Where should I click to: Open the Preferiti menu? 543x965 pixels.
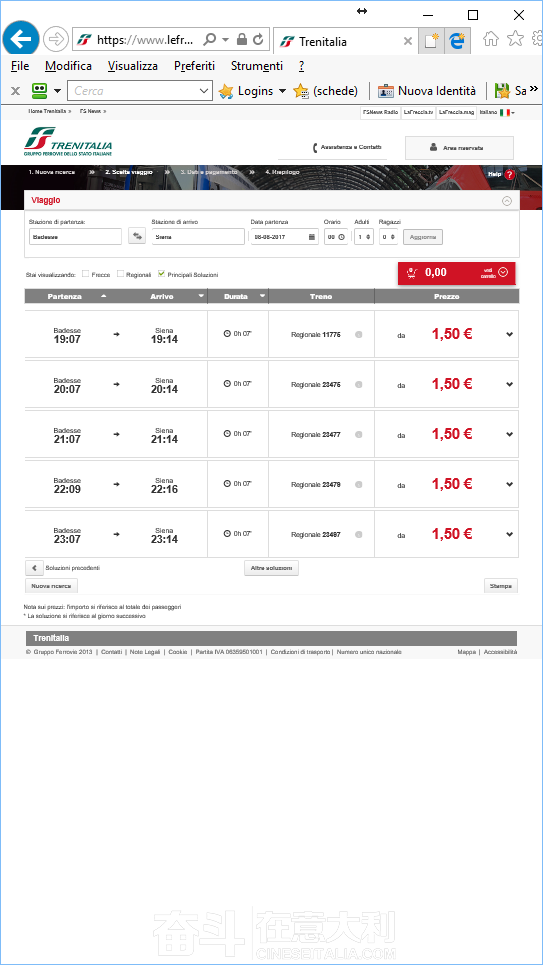[195, 66]
